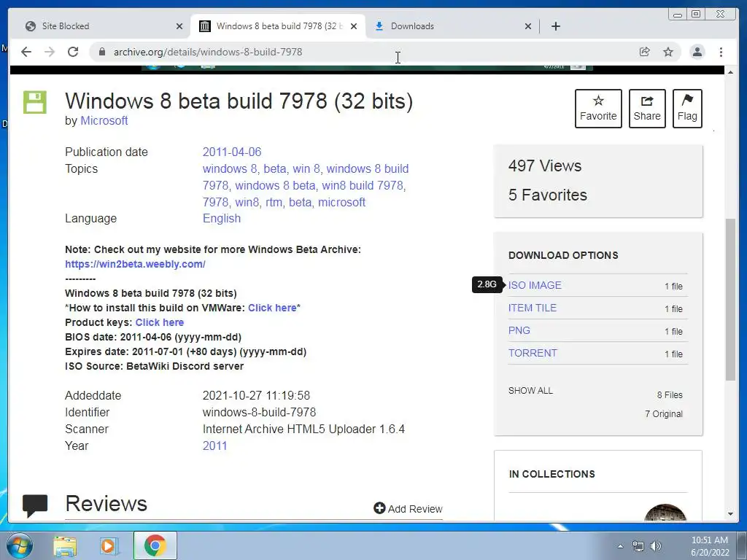The height and width of the screenshot is (560, 747).
Task: Open the 'win8 build 7978' topic link
Action: [x=363, y=185]
